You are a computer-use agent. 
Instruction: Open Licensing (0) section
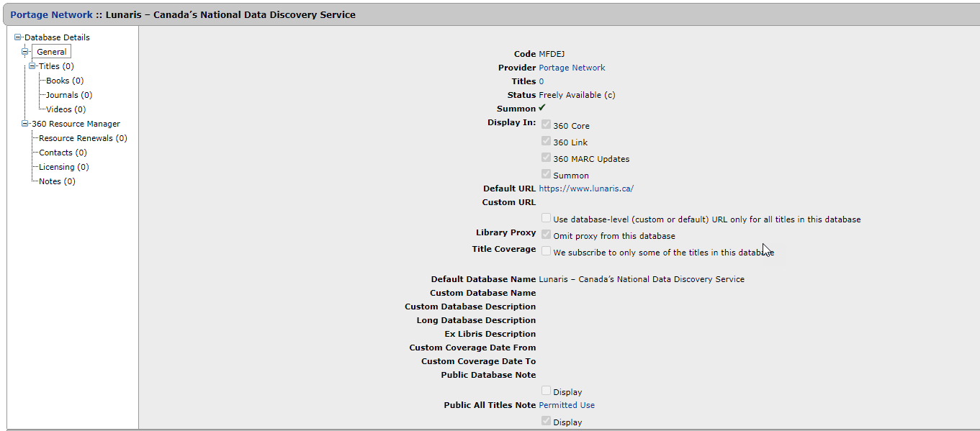pyautogui.click(x=64, y=167)
